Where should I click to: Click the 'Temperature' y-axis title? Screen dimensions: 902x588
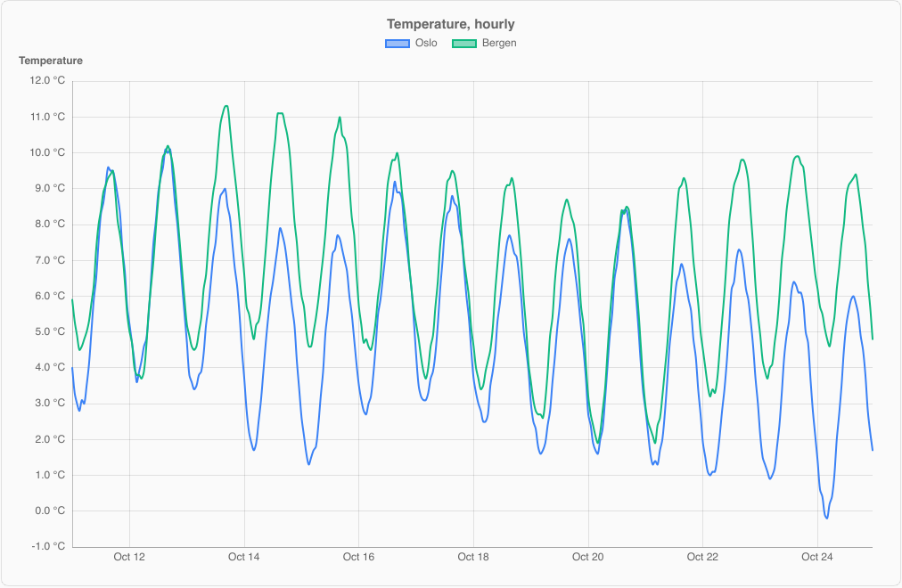[51, 61]
